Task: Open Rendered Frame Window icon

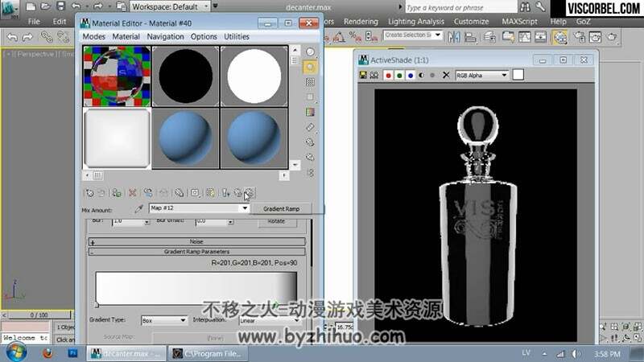Action: tap(596, 37)
